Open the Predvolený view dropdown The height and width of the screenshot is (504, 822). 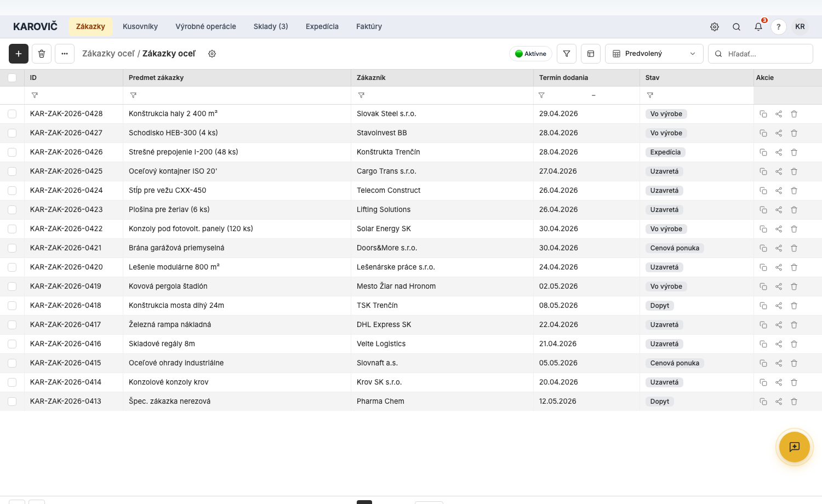pos(654,54)
